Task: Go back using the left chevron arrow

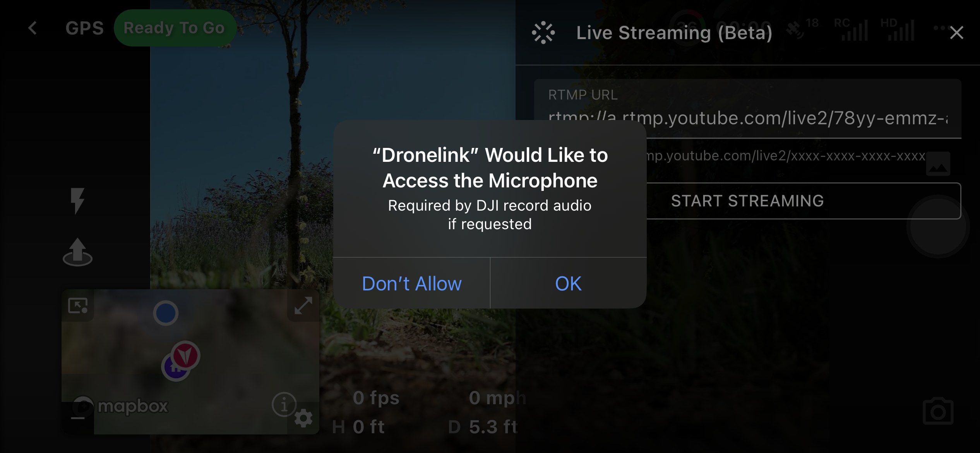Action: click(x=33, y=28)
